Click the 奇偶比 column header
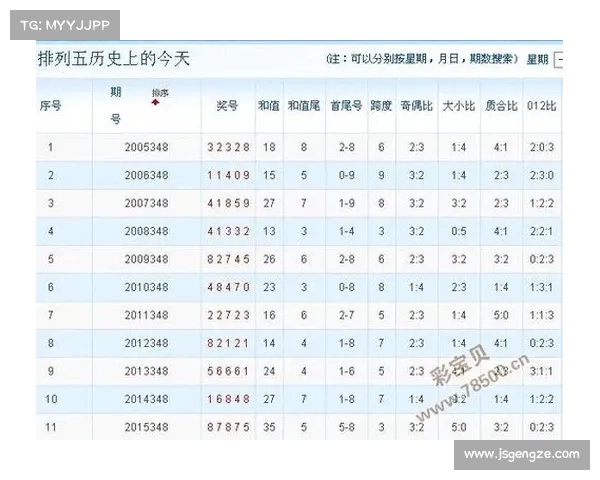600x480 pixels. [x=416, y=106]
